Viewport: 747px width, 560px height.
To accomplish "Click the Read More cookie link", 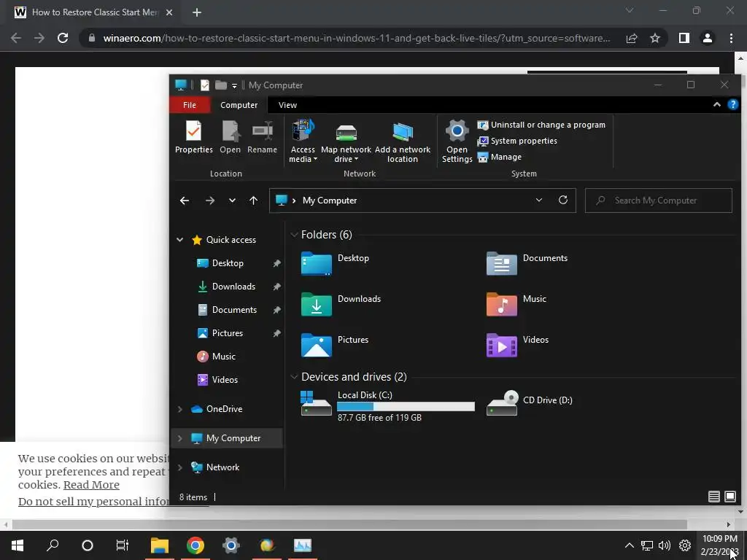I will pyautogui.click(x=91, y=485).
